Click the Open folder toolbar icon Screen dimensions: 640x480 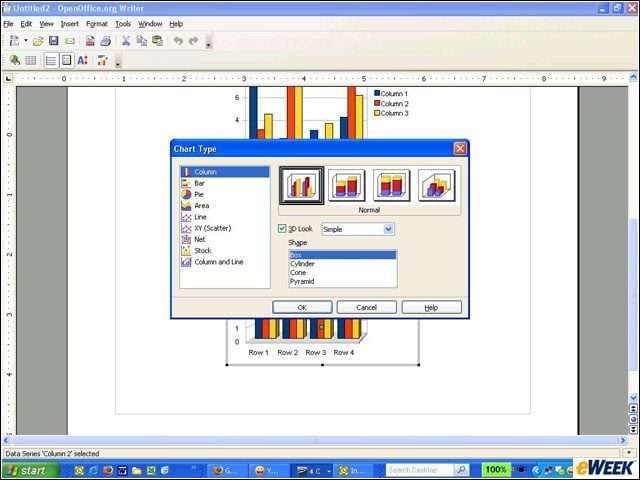[38, 41]
